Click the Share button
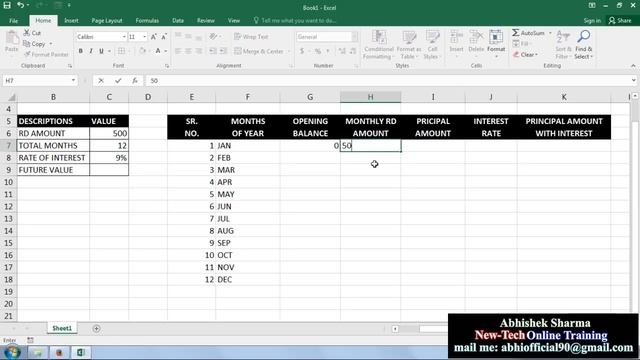Viewport: 640px width, 360px height. [620, 20]
